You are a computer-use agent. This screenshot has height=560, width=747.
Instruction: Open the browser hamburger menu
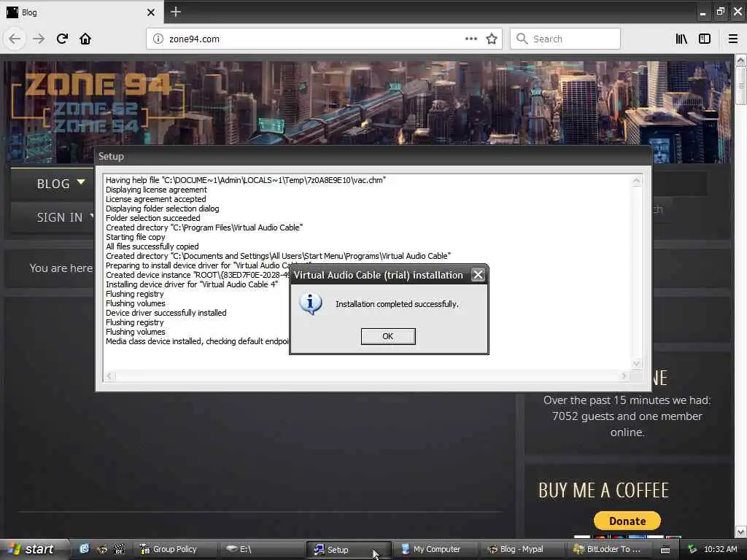point(732,39)
